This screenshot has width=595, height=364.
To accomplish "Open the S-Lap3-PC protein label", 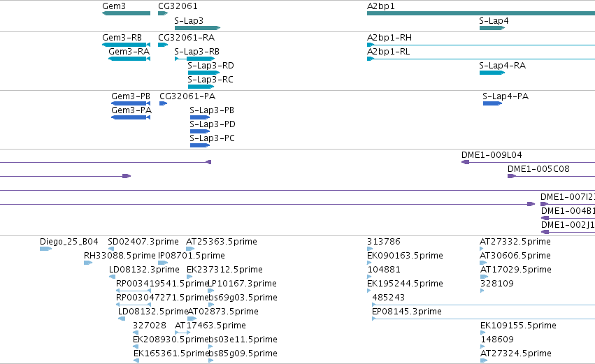I will click(212, 138).
